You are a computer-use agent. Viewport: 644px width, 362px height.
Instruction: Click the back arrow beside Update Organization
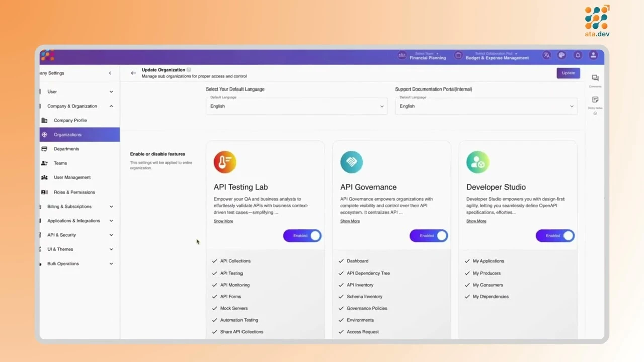(133, 73)
